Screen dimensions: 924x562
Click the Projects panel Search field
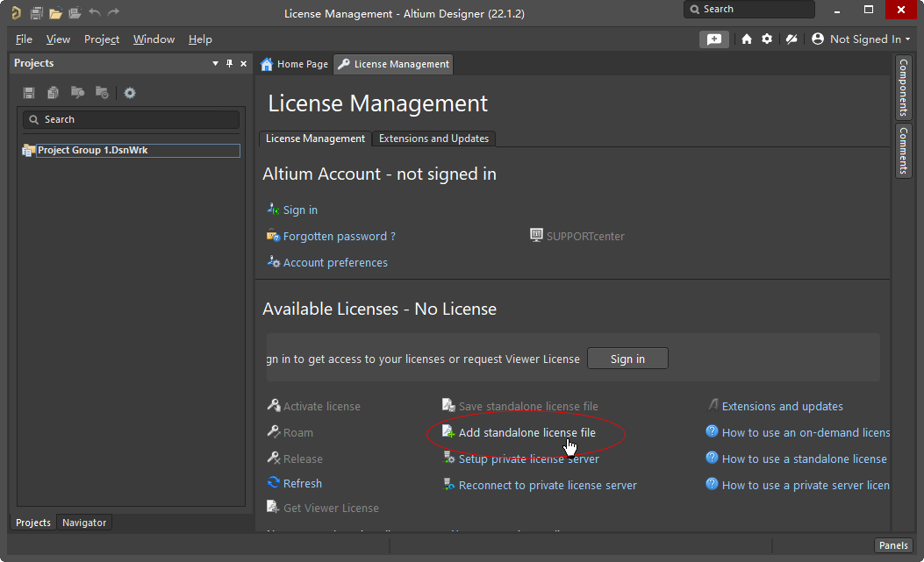131,119
